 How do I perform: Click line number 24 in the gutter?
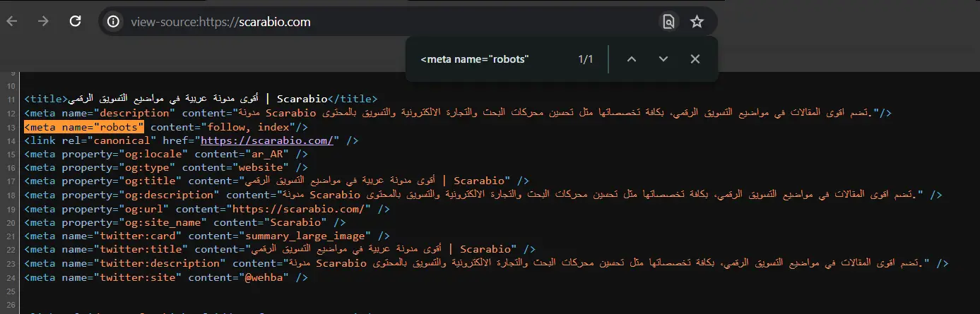pyautogui.click(x=11, y=277)
